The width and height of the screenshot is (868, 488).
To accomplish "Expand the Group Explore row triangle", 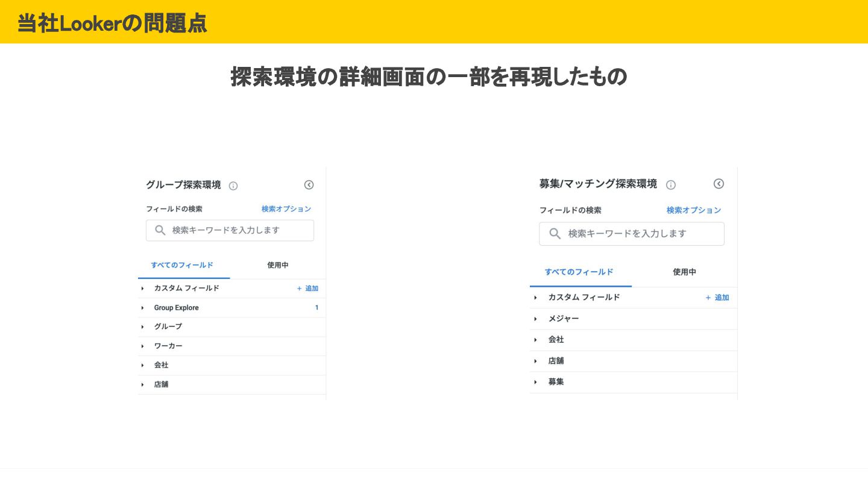I will (143, 308).
